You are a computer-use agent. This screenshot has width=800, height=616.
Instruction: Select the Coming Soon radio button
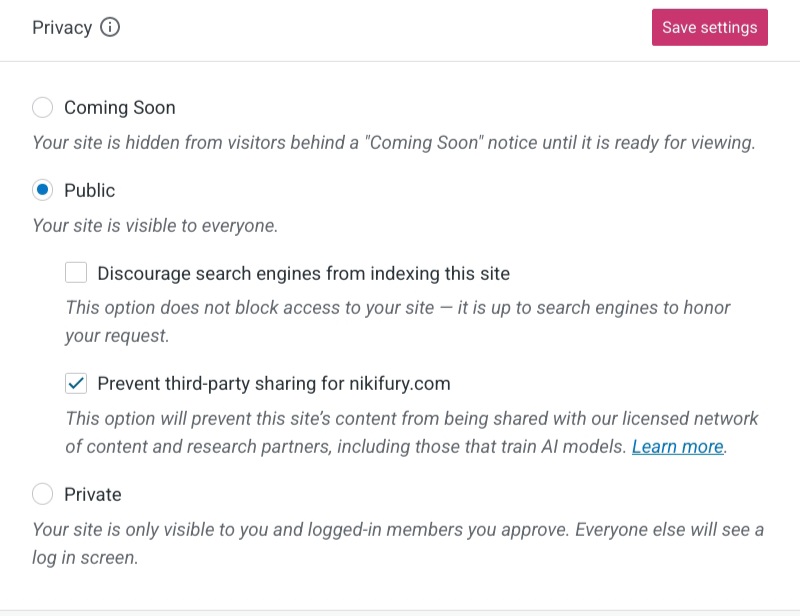[43, 108]
